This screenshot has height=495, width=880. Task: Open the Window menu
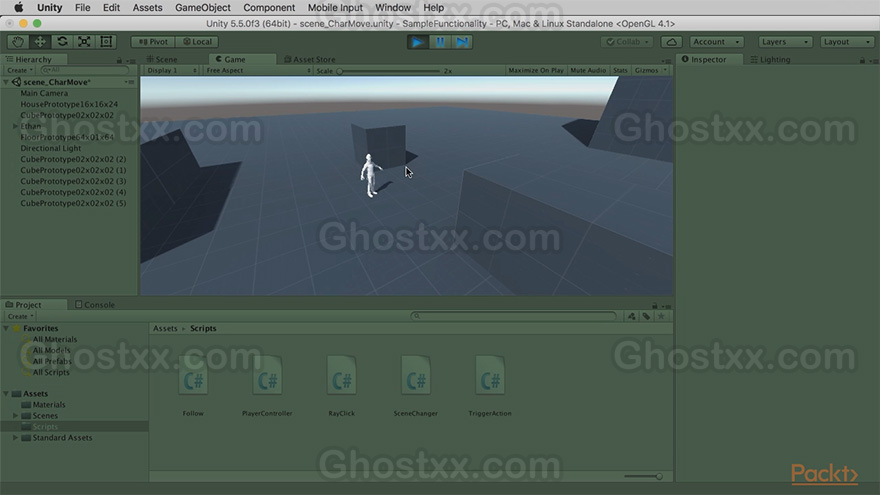pos(393,7)
